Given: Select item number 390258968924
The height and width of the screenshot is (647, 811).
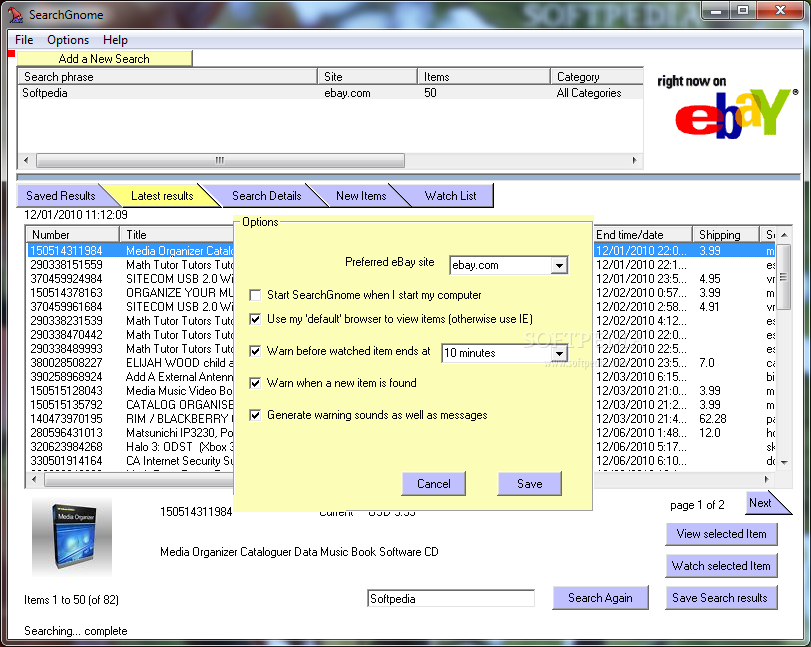Looking at the screenshot, I should (x=66, y=377).
